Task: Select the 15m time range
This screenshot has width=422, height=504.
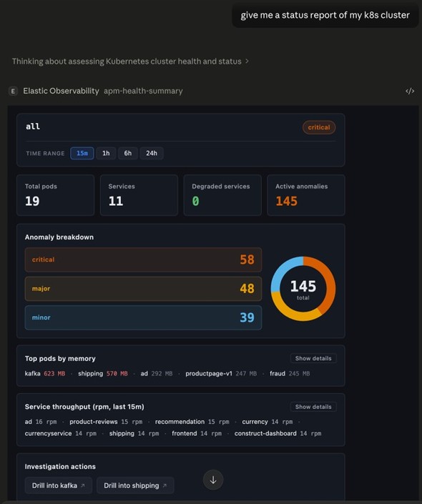Action: coord(82,153)
